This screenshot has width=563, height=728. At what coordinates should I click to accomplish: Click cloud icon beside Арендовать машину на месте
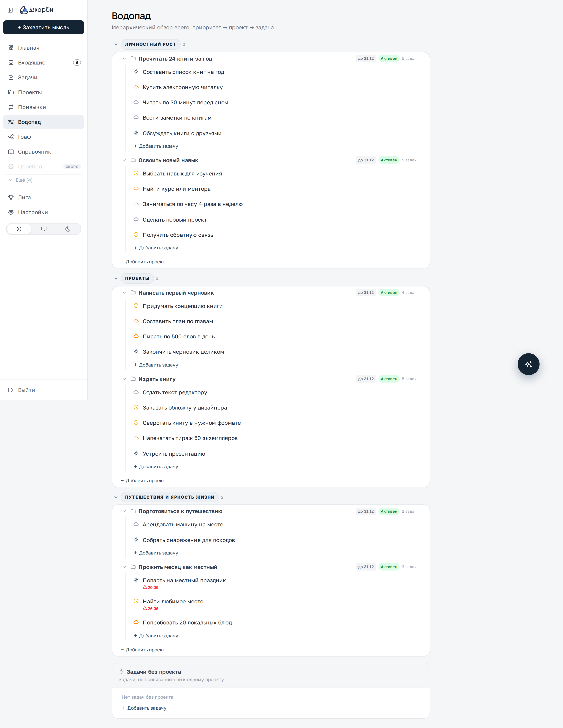(136, 524)
